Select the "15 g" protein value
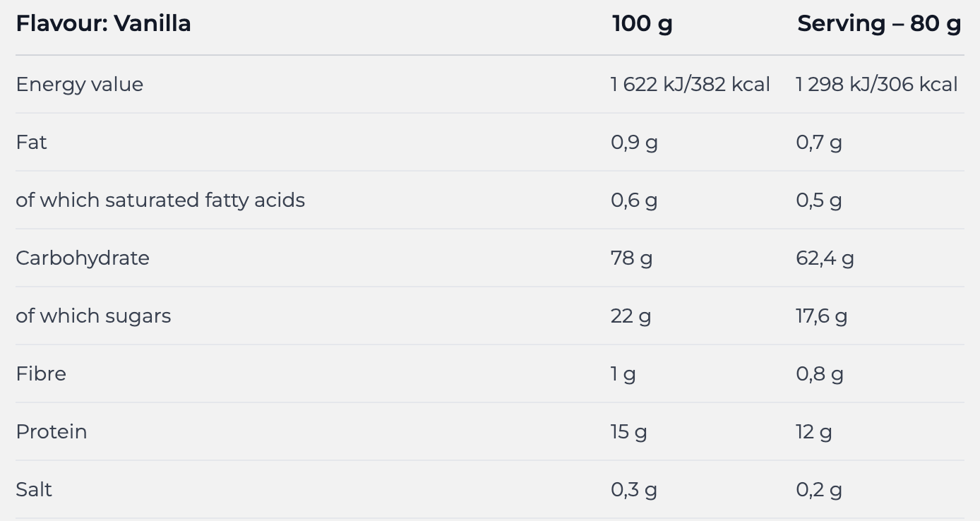This screenshot has width=980, height=521. pos(628,431)
